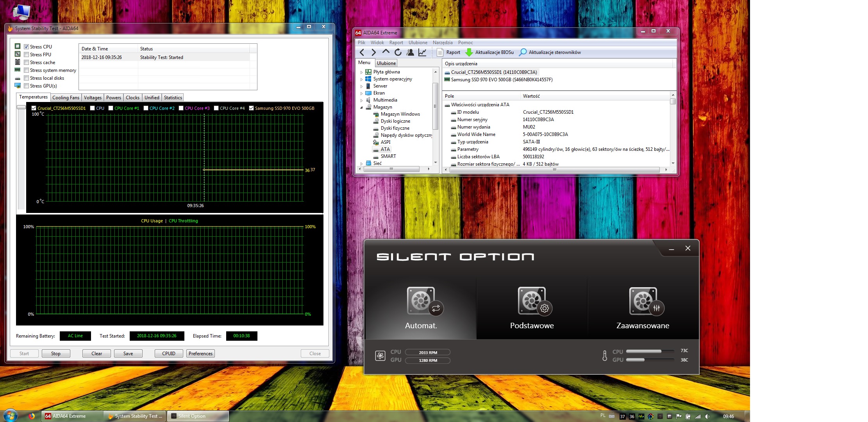
Task: Open the Windows Start menu
Action: point(10,416)
